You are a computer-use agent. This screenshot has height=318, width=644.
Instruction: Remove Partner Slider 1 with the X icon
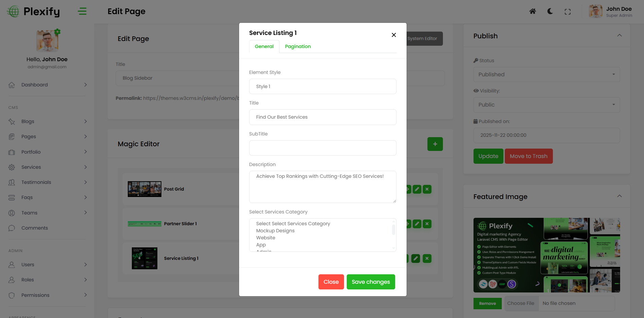pyautogui.click(x=427, y=224)
